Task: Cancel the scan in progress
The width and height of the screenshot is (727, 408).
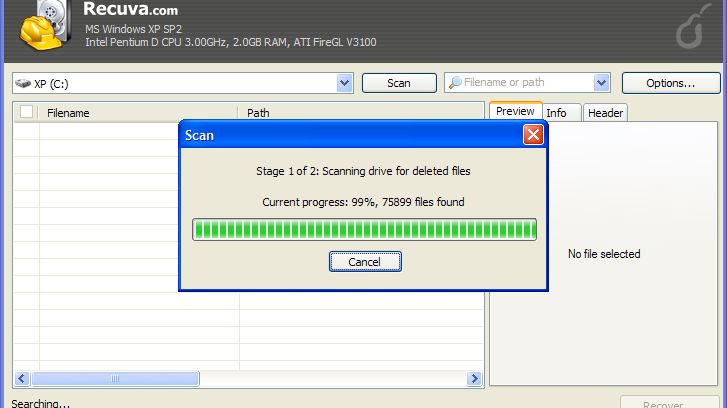Action: [x=365, y=261]
